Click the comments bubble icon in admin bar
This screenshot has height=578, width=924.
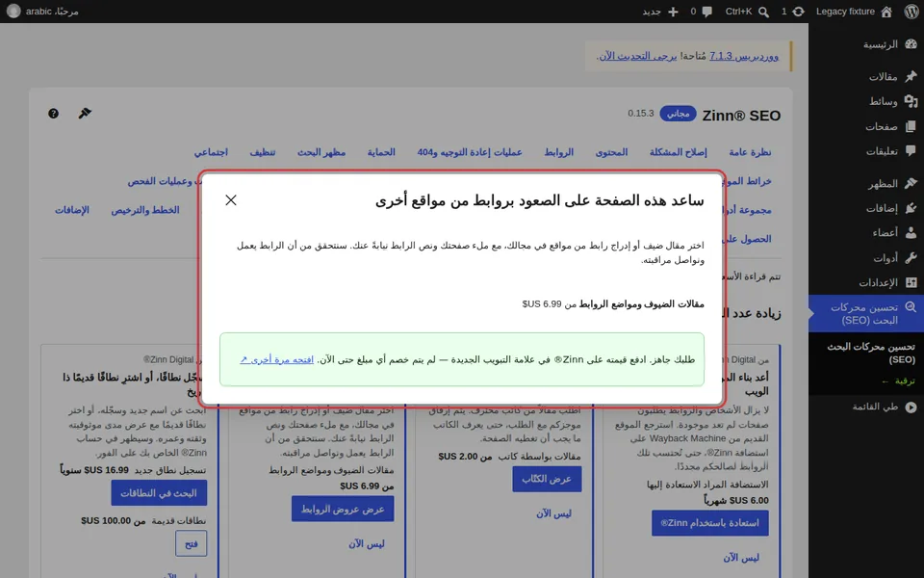707,12
